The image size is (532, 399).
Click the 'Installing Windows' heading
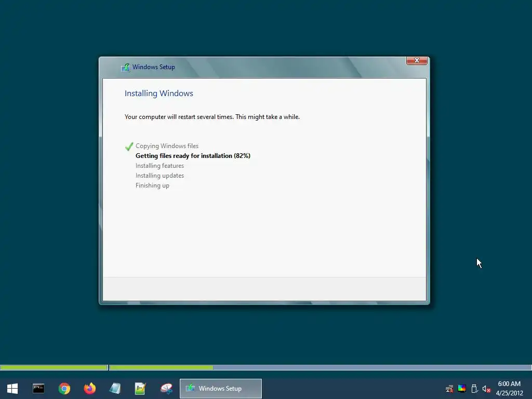tap(159, 94)
